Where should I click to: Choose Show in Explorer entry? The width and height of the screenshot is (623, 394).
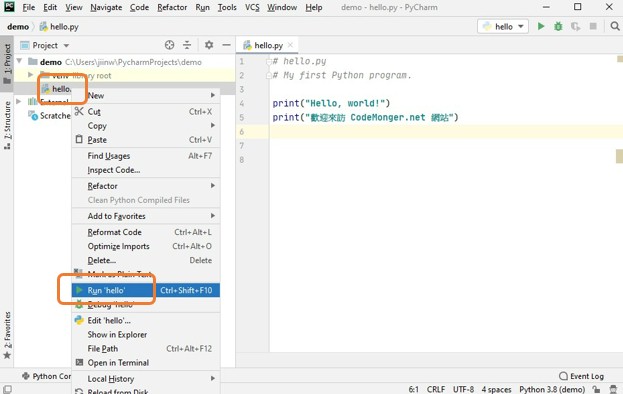(x=146, y=334)
